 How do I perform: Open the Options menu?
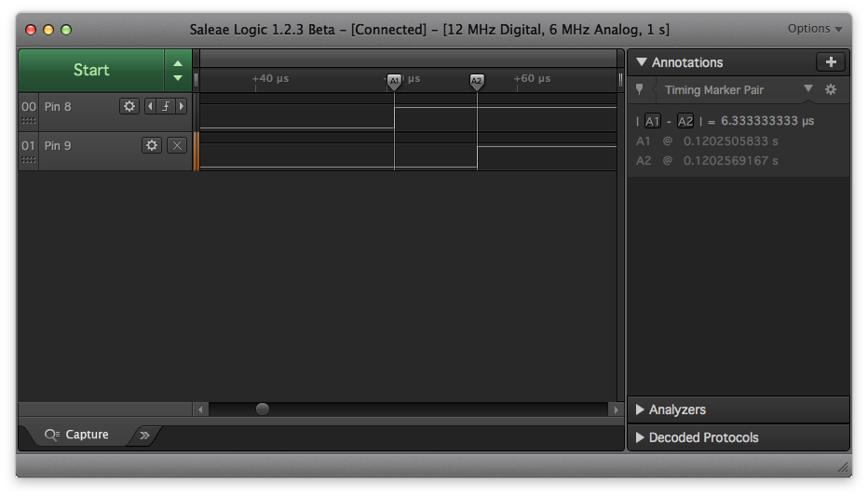[814, 29]
